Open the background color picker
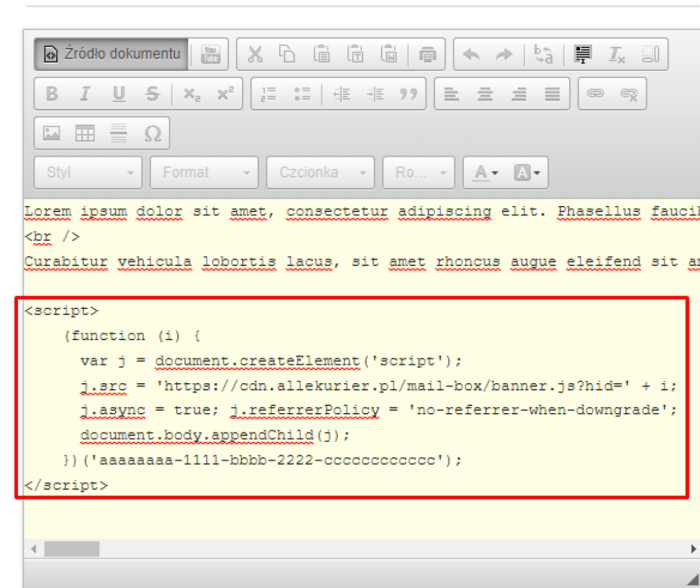The image size is (700, 588). pos(527,172)
